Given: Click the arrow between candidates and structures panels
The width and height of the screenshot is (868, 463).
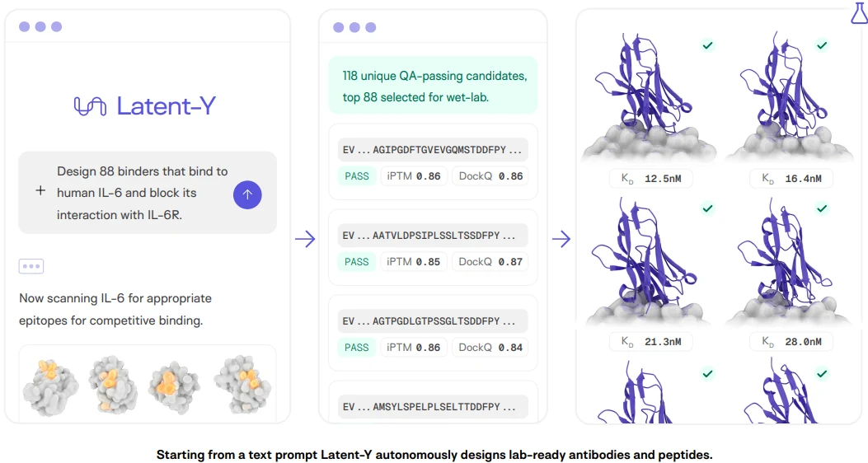Looking at the screenshot, I should point(561,240).
